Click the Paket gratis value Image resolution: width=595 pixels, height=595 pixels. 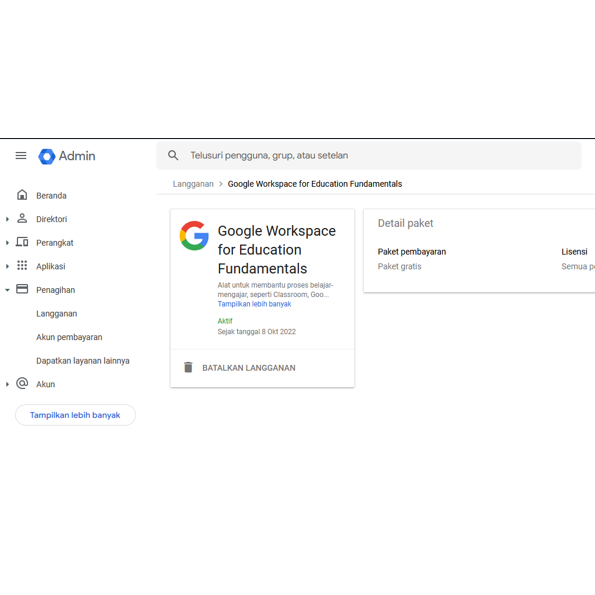pyautogui.click(x=399, y=266)
